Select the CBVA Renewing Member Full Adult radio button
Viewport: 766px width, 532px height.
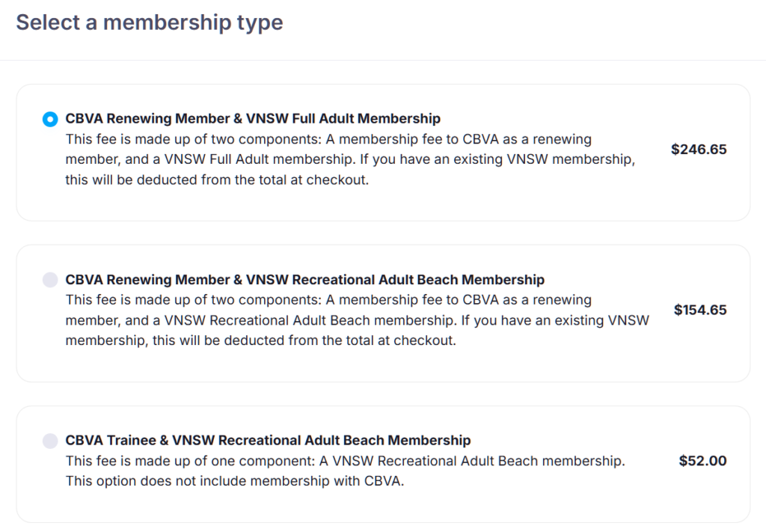(x=50, y=119)
